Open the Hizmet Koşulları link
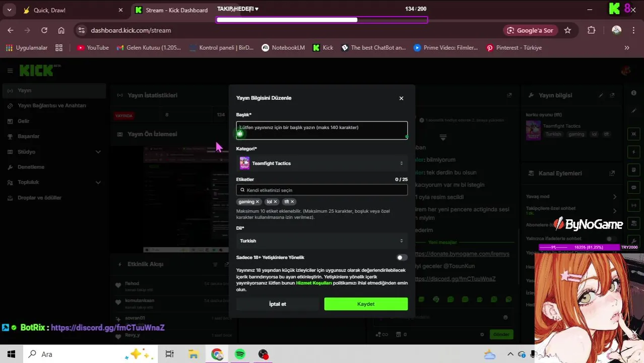Viewport: 644px width, 363px height. coord(314,283)
